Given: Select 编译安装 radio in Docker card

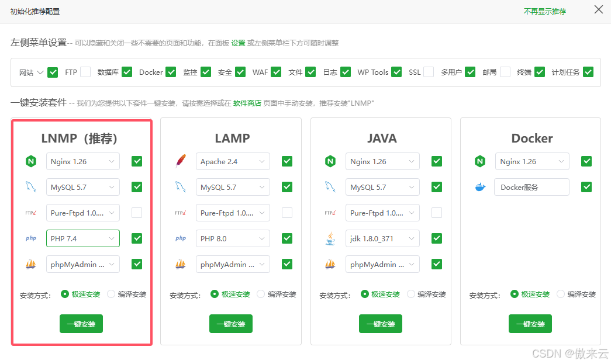Looking at the screenshot, I should point(561,294).
